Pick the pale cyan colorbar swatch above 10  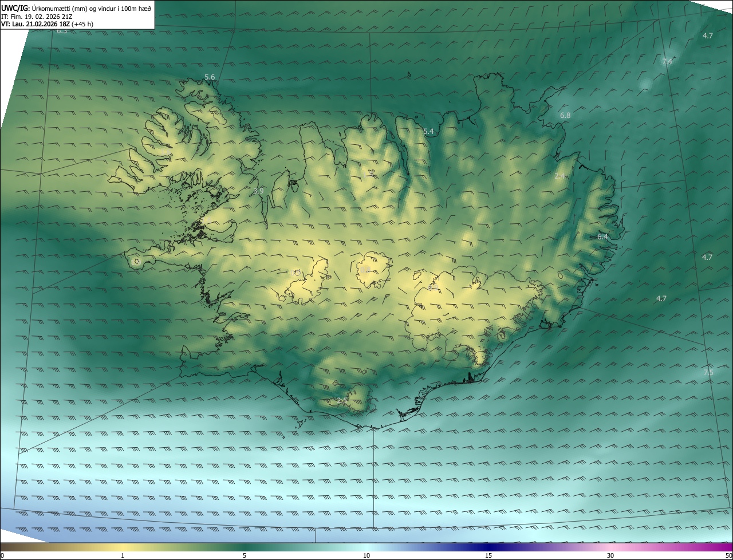(366, 547)
